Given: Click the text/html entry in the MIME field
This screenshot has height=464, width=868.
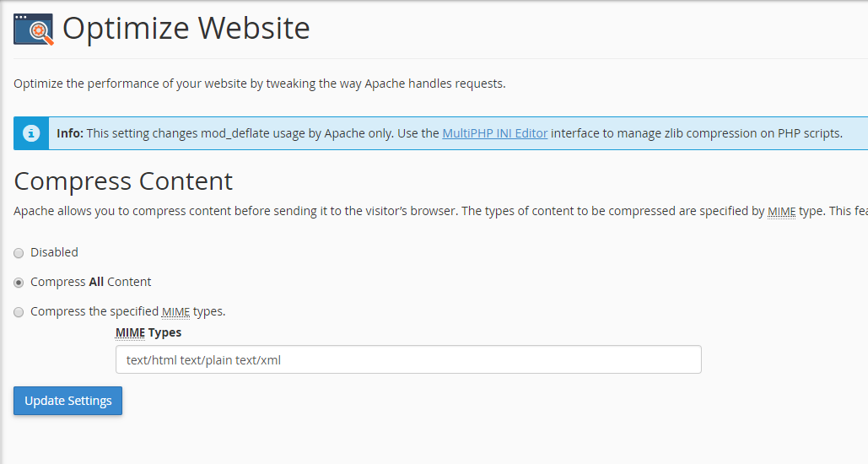Looking at the screenshot, I should coord(151,360).
